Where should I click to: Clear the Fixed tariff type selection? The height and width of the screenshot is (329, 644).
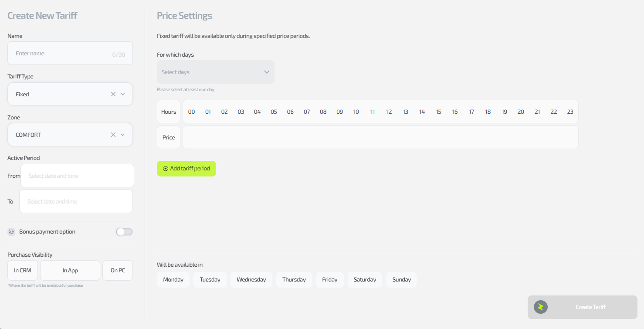113,94
